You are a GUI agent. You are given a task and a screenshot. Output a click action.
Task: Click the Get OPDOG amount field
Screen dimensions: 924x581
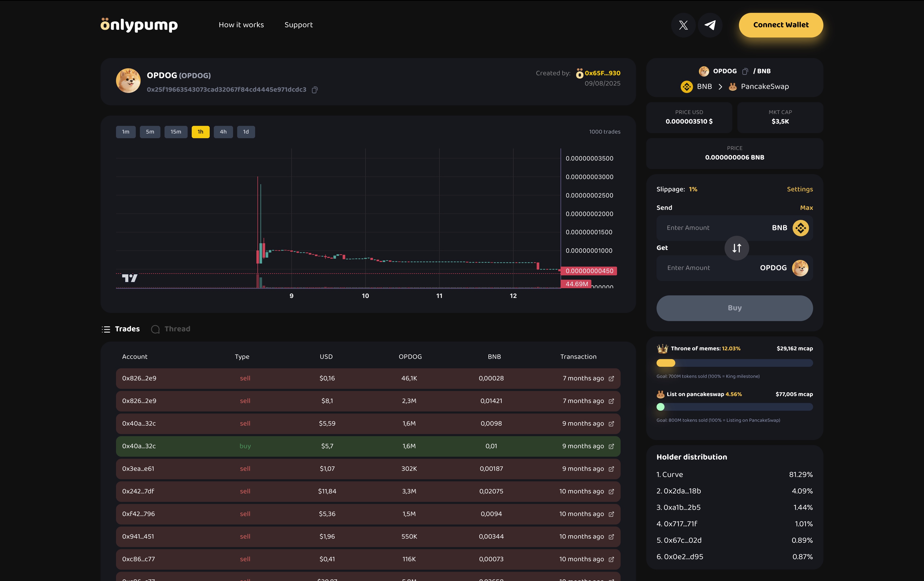point(734,268)
